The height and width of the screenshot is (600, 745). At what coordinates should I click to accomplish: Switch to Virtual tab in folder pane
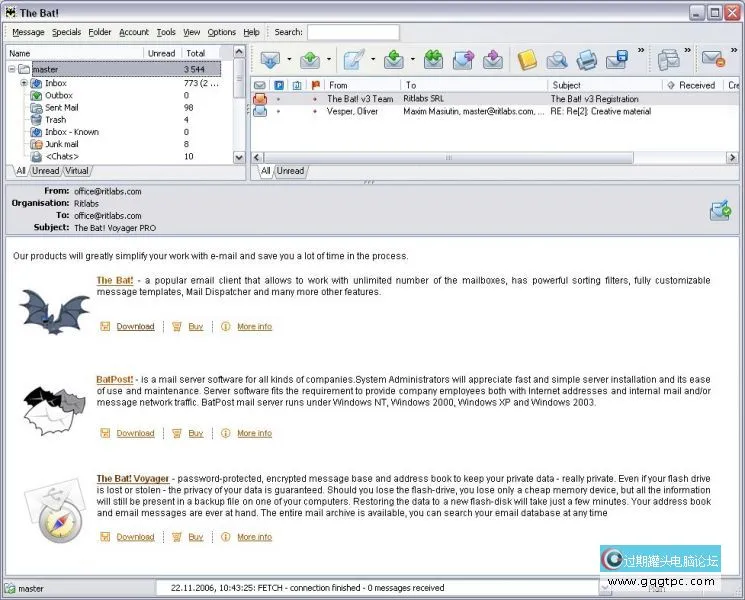[x=77, y=171]
